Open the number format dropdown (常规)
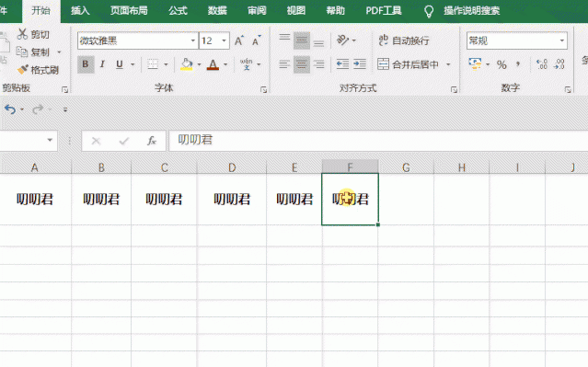This screenshot has width=588, height=367. coord(561,40)
